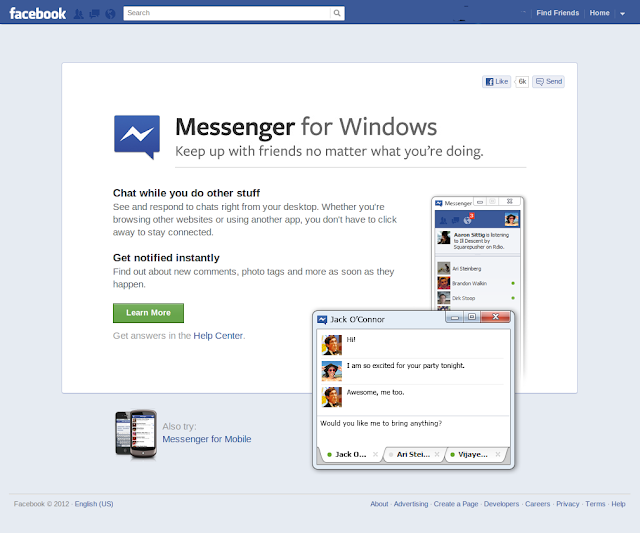Click 'Get notified instantly' heading
The width and height of the screenshot is (640, 533).
coord(166,258)
